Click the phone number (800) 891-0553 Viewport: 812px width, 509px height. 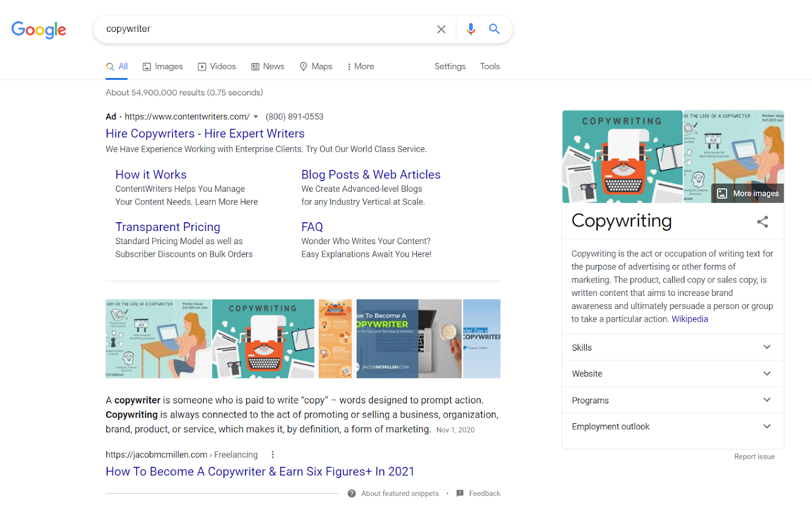[x=294, y=117]
